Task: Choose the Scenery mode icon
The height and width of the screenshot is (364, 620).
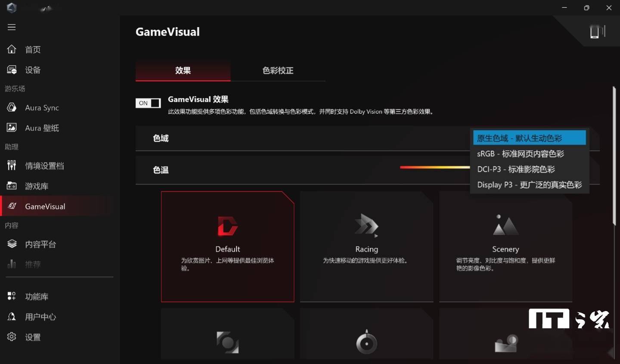Action: pyautogui.click(x=505, y=225)
